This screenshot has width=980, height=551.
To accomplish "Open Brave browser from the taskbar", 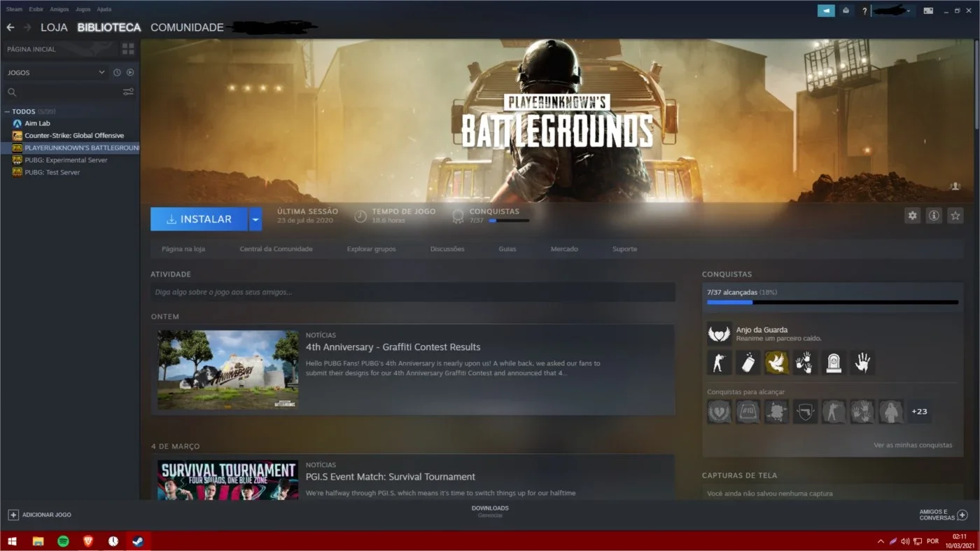I will (87, 541).
